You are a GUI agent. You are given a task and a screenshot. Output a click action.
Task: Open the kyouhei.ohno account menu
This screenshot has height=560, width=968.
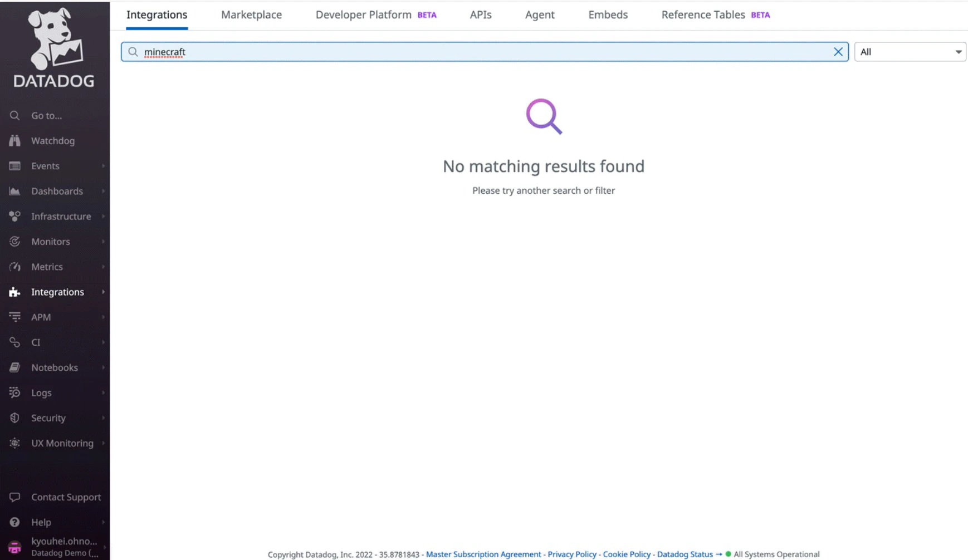(55, 547)
